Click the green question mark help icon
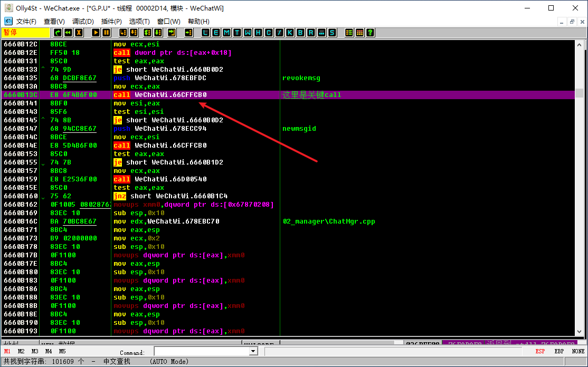 coord(370,33)
